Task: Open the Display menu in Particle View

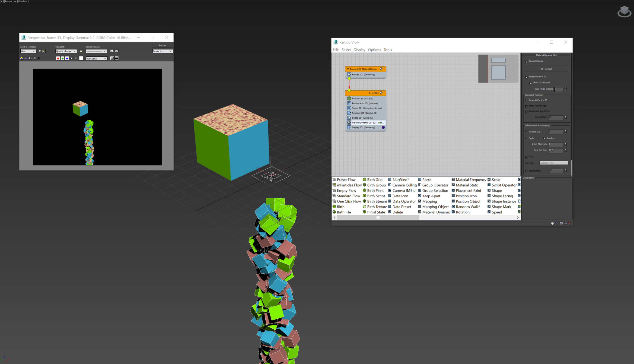Action: (359, 50)
